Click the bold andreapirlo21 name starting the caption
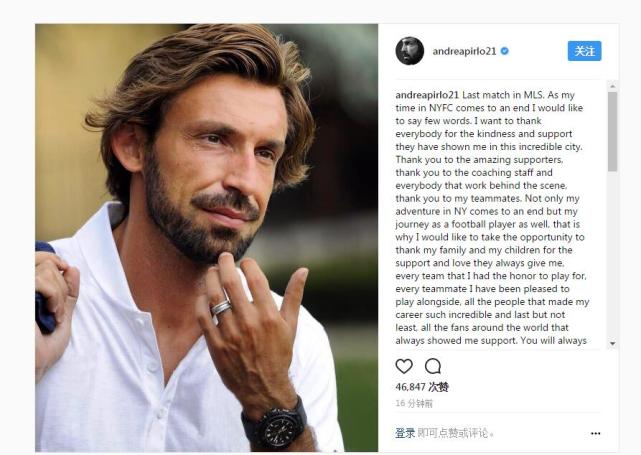641x455 pixels. [427, 95]
